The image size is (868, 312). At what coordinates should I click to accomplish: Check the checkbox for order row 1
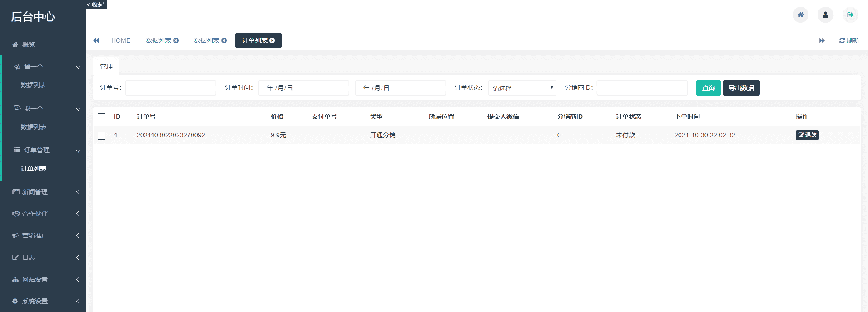pos(102,136)
